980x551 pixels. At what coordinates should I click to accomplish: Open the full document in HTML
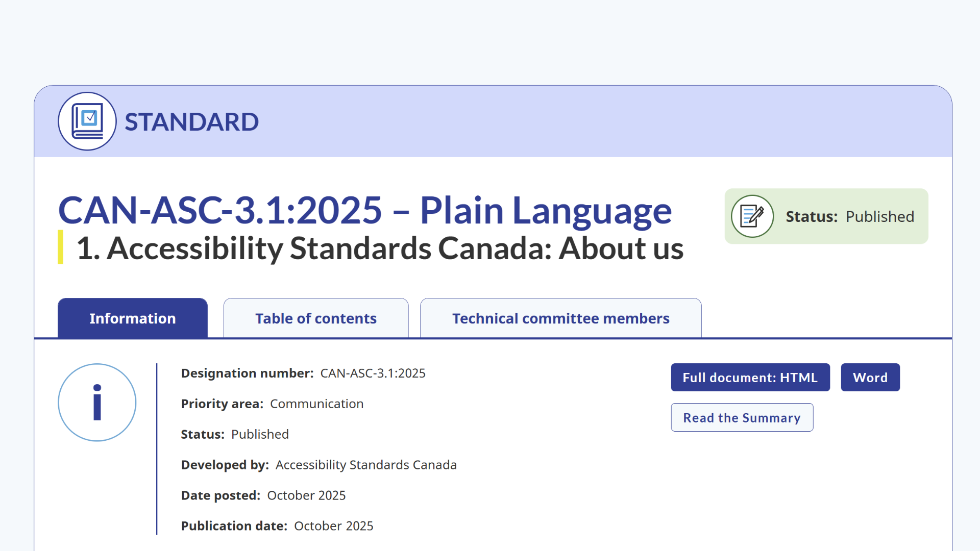point(750,378)
